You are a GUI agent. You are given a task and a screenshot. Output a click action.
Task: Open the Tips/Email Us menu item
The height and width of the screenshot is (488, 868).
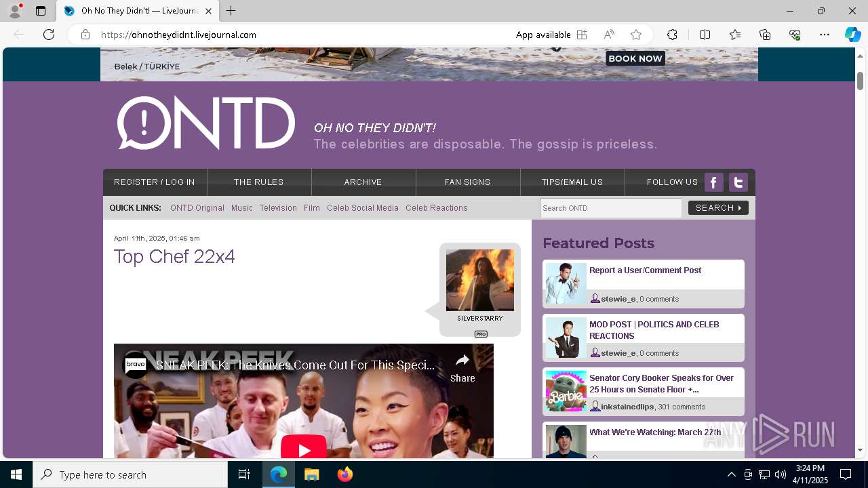pyautogui.click(x=572, y=182)
